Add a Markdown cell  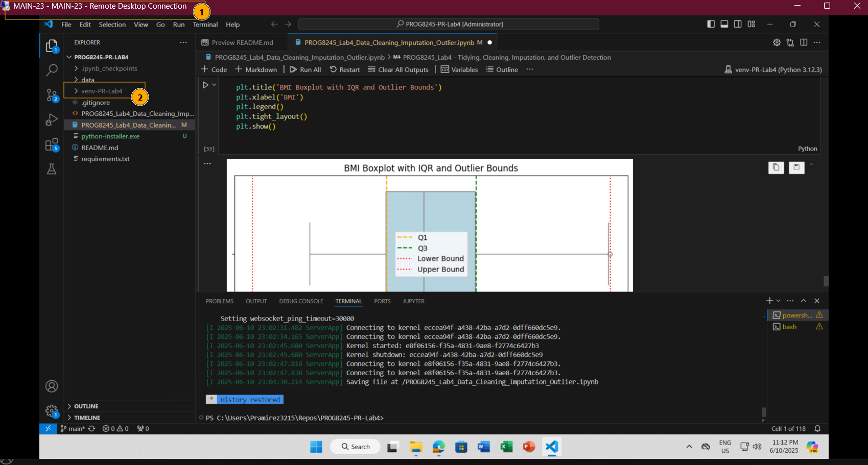click(256, 69)
